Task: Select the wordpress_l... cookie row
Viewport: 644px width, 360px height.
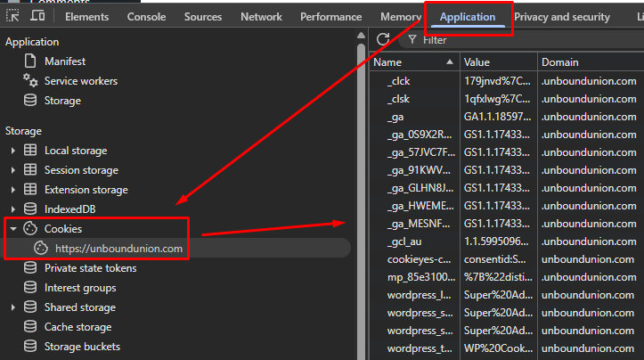Action: pos(507,295)
